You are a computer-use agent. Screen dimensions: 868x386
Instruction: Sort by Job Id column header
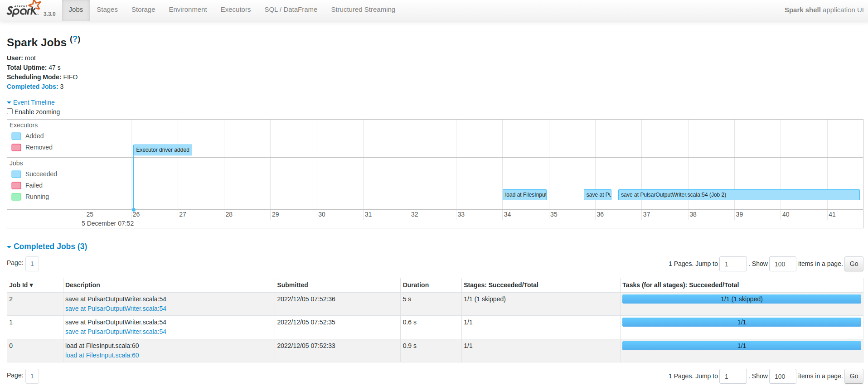tap(21, 285)
